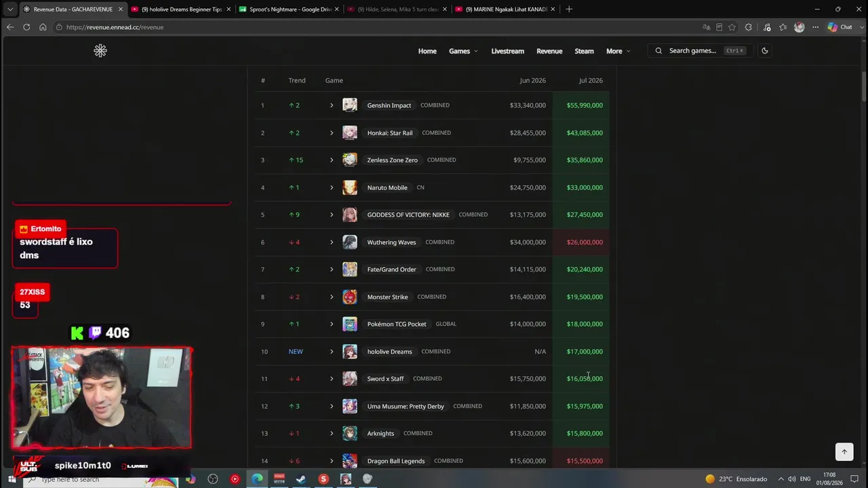
Task: Go to the Home page
Action: pyautogui.click(x=427, y=51)
